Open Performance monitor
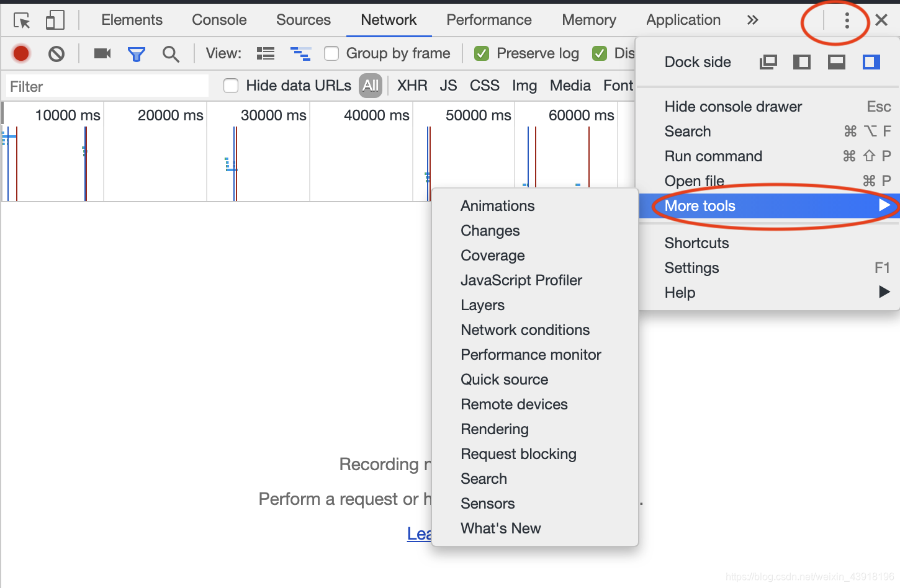The width and height of the screenshot is (900, 588). click(535, 355)
